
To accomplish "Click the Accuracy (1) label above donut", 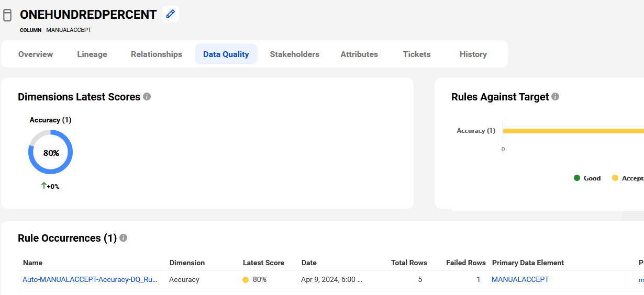I will (50, 120).
